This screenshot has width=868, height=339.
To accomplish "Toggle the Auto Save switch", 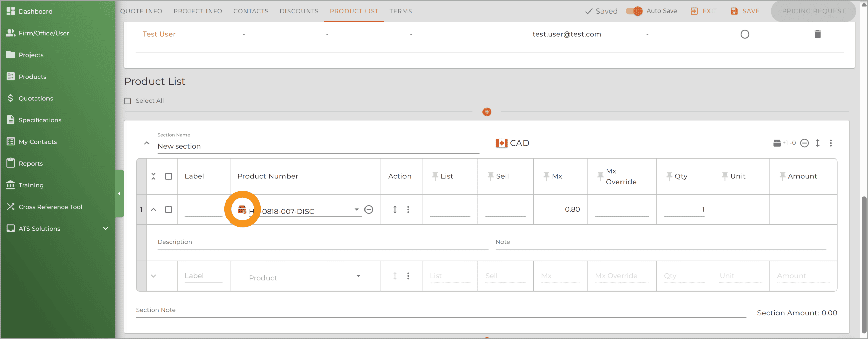I will (634, 11).
